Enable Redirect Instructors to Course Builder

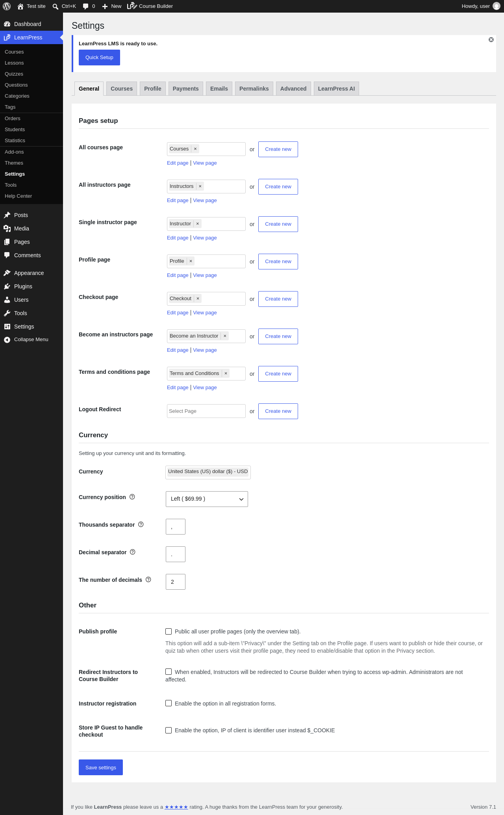point(169,672)
